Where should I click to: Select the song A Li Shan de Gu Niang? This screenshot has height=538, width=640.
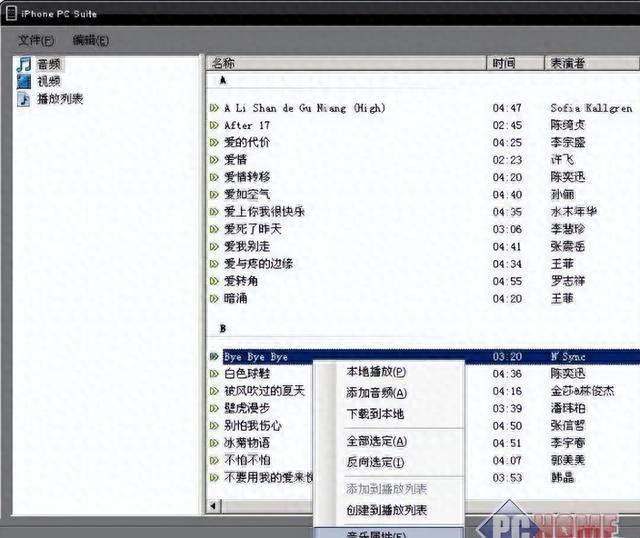305,108
